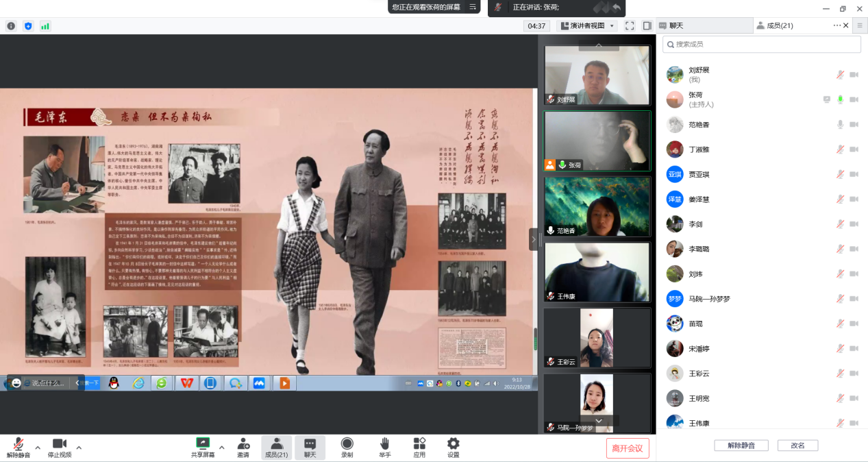Select 王伟康's video thumbnail
The image size is (868, 462).
pos(597,272)
